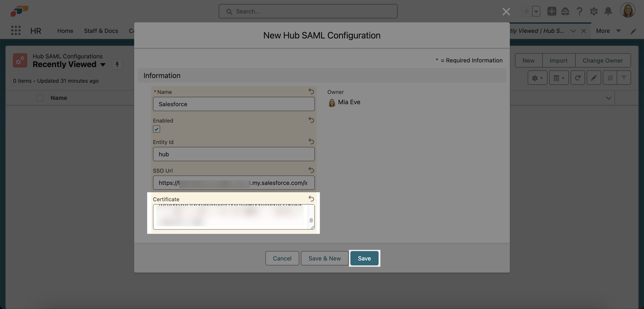Open the Help question mark icon
The width and height of the screenshot is (644, 309).
(580, 11)
